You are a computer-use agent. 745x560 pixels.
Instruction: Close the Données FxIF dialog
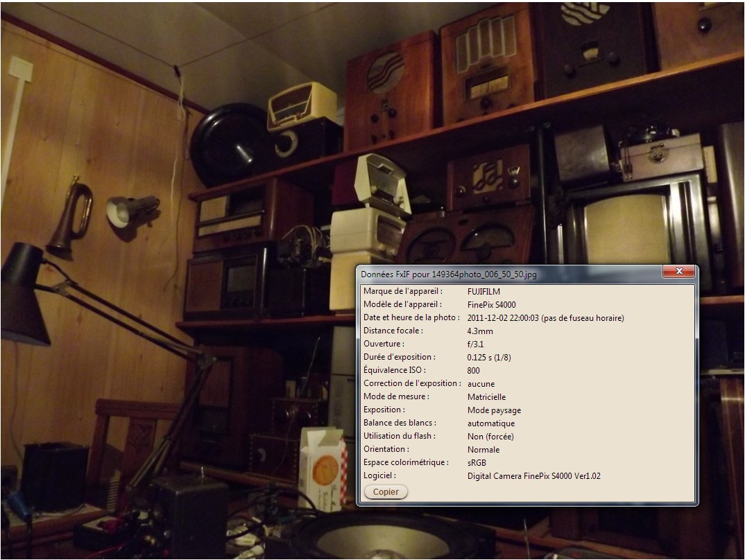coord(679,271)
